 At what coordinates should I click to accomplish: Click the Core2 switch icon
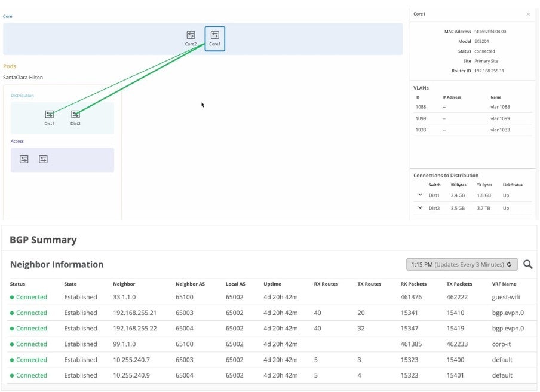coord(191,35)
